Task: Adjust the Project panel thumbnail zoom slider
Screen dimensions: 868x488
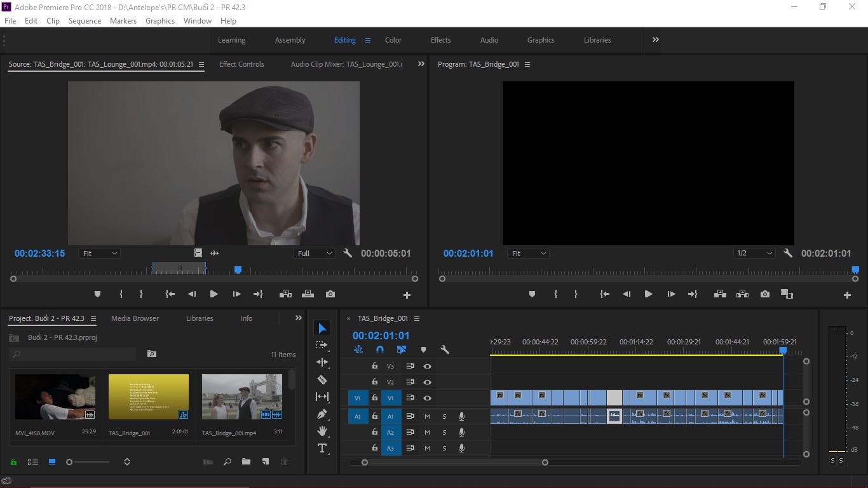Action: pyautogui.click(x=69, y=462)
